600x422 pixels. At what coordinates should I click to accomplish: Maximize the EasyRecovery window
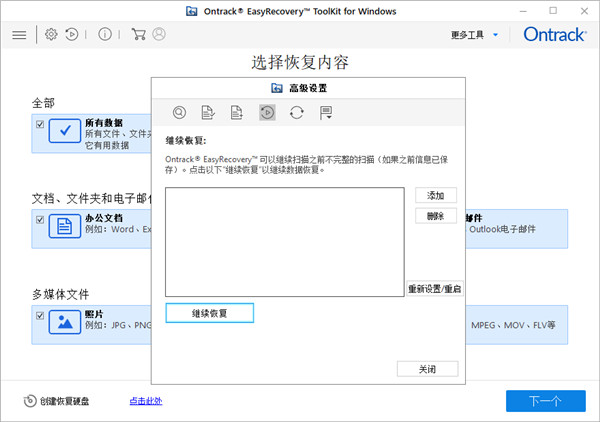pos(553,11)
